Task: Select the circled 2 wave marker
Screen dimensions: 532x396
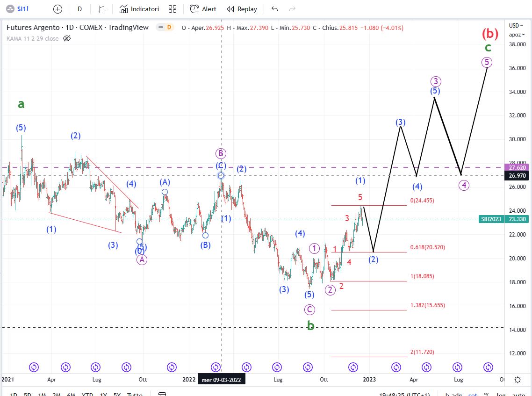Action: coord(330,290)
